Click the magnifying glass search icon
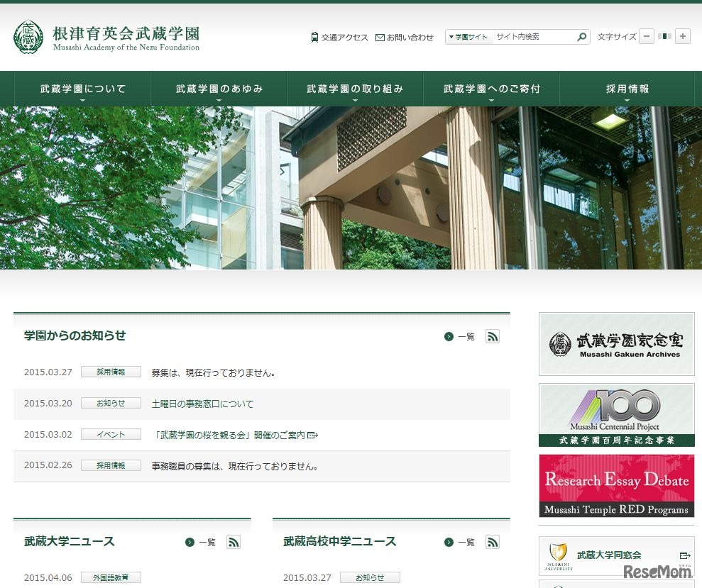The width and height of the screenshot is (702, 588). click(582, 36)
